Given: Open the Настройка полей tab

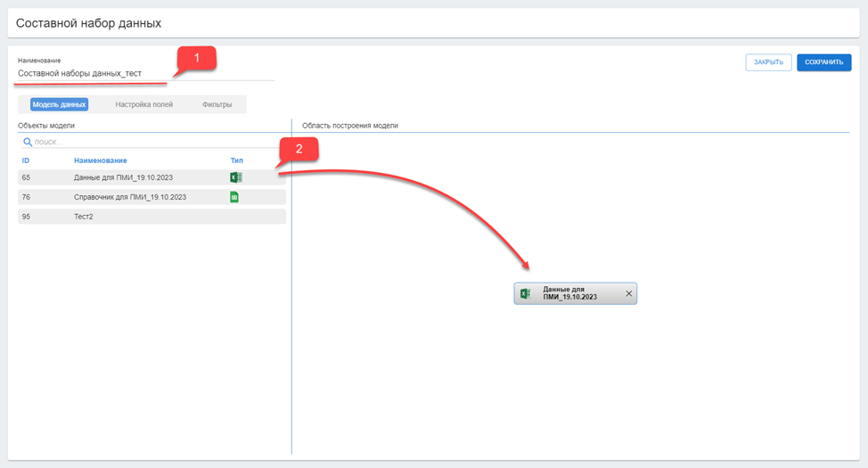Looking at the screenshot, I should pos(143,104).
